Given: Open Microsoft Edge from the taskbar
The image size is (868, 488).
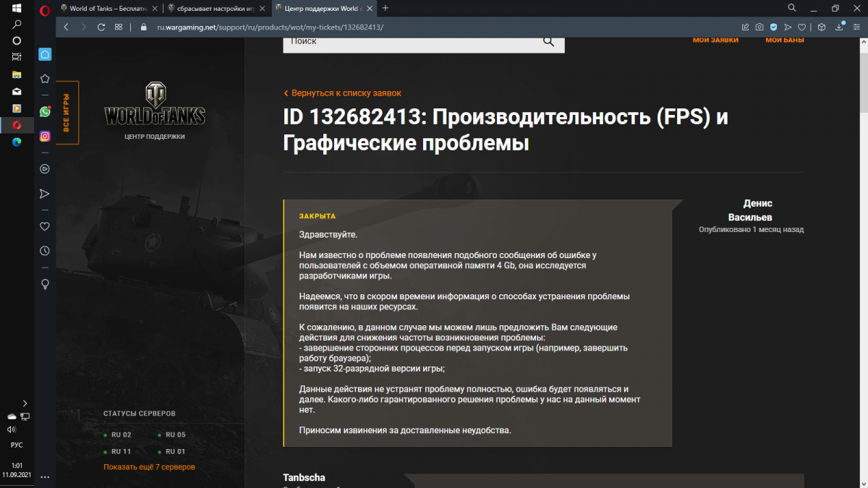Looking at the screenshot, I should pos(17,142).
